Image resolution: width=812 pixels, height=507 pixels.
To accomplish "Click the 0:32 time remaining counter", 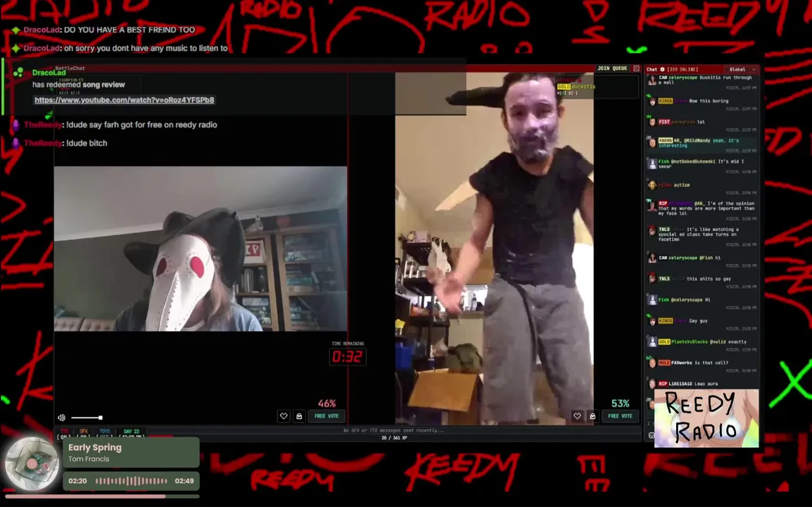I will click(348, 357).
